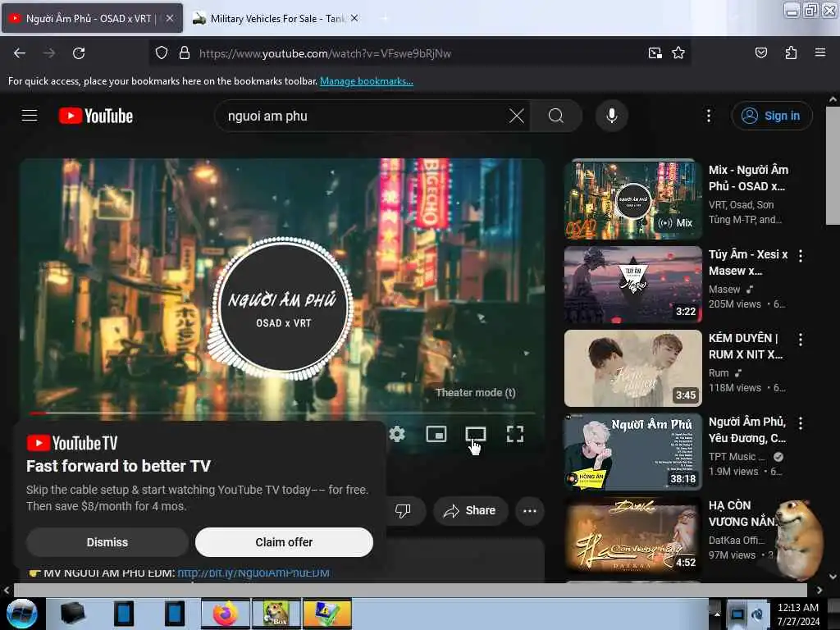Image resolution: width=840 pixels, height=630 pixels.
Task: Dislike the video
Action: tap(403, 510)
